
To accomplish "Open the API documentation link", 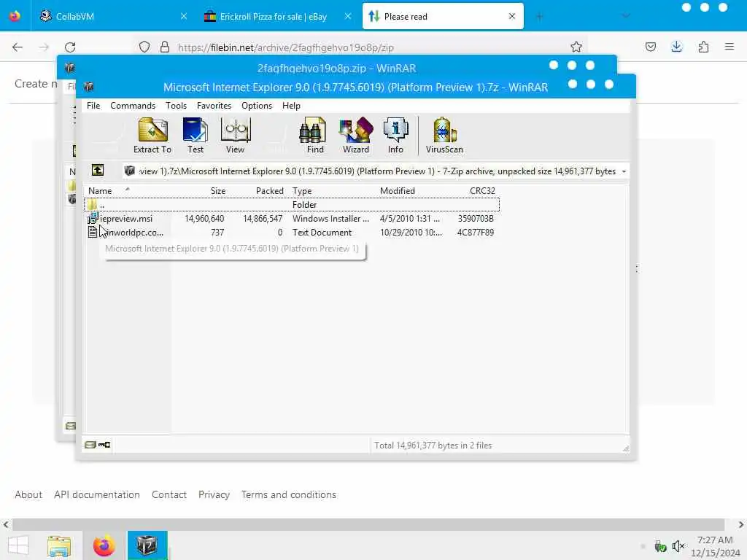I will (97, 494).
